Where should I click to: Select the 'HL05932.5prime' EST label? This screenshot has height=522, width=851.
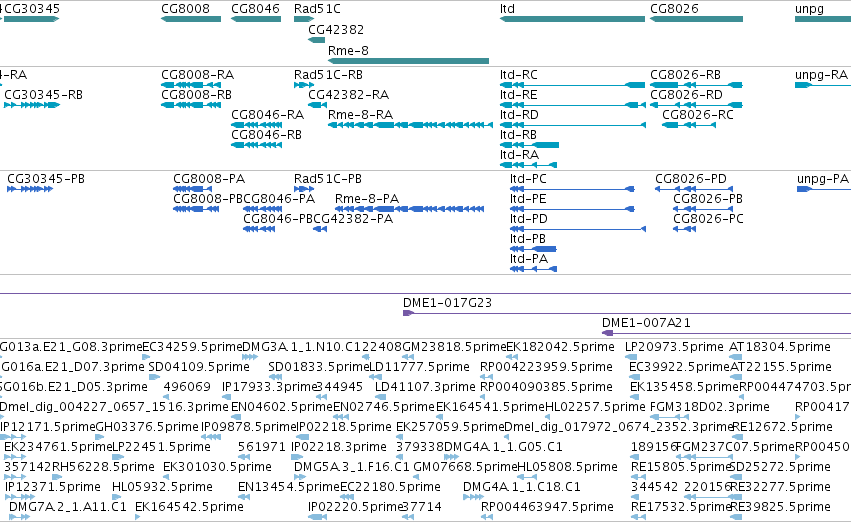point(162,488)
